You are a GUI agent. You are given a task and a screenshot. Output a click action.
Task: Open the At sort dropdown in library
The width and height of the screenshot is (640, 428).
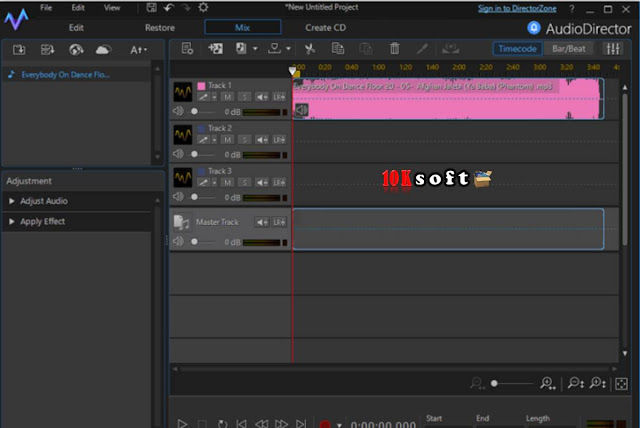pos(138,50)
